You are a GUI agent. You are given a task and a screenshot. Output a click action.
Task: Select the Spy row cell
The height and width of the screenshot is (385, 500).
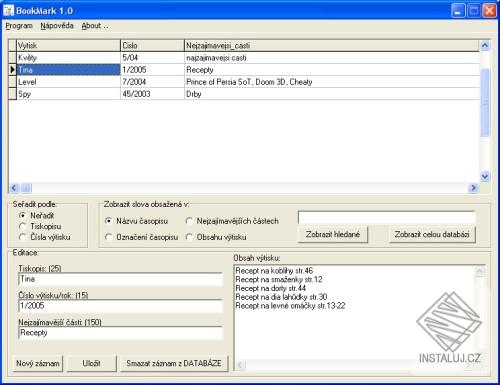tap(68, 94)
